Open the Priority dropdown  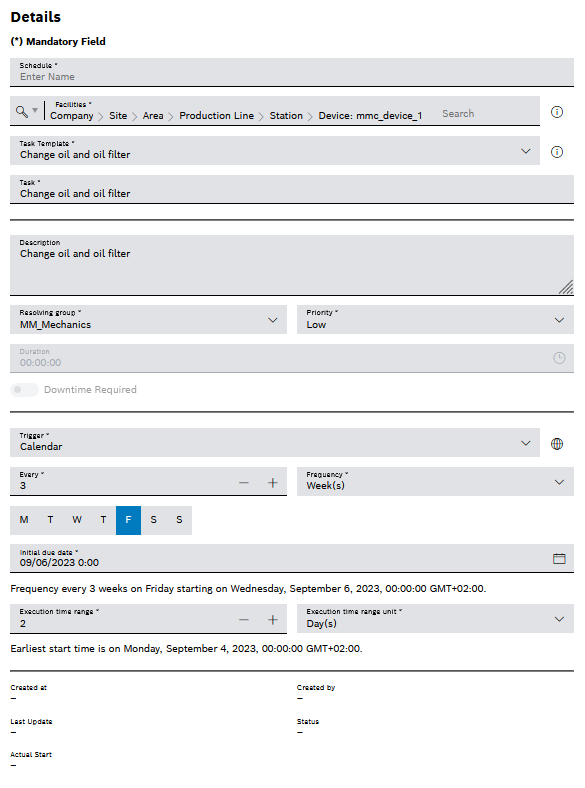click(435, 320)
